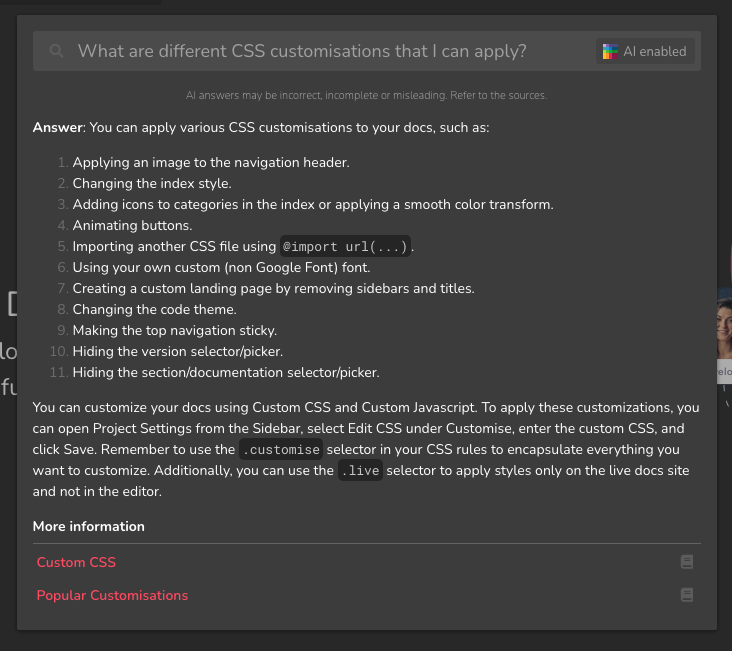
Task: Click the bold Answer label
Action: (x=58, y=127)
